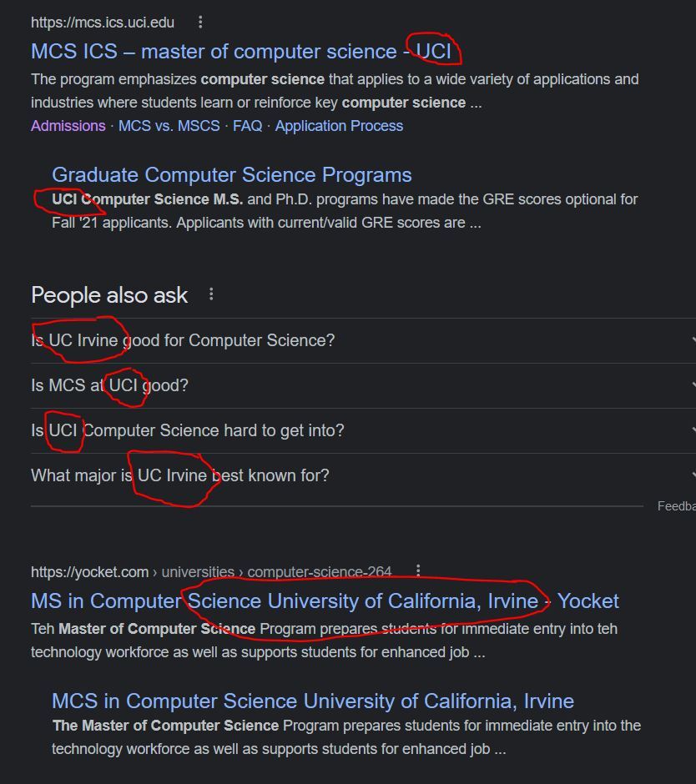Viewport: 696px width, 784px height.
Task: Click three-dot menu next to People also ask
Action: (211, 294)
